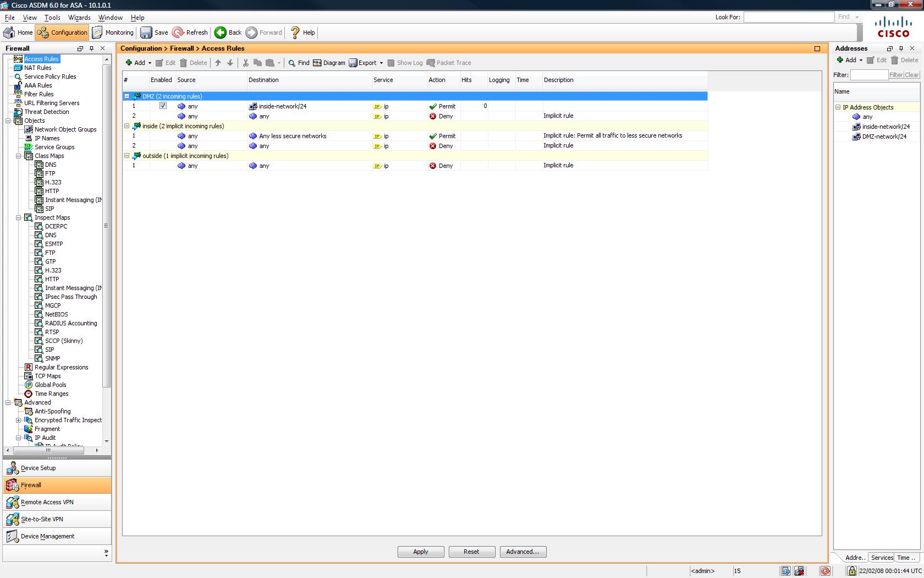Click Edit in the Addresses panel
The width and height of the screenshot is (924, 578).
click(x=877, y=60)
